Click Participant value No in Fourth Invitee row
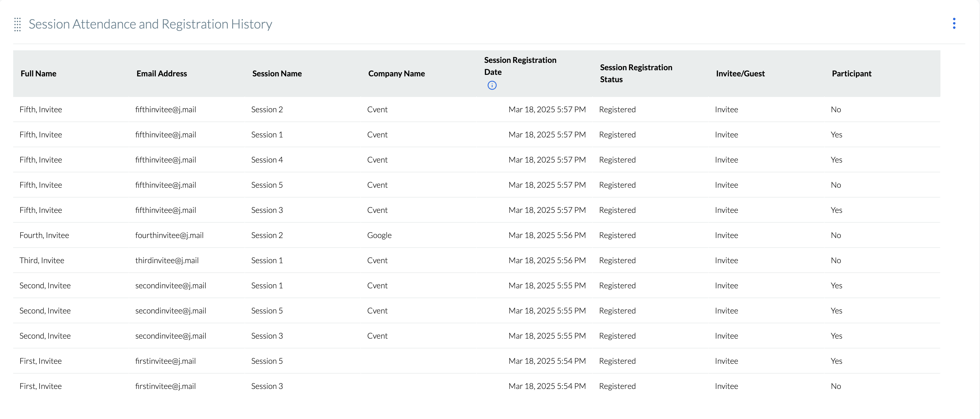The width and height of the screenshot is (980, 419). pyautogui.click(x=836, y=235)
